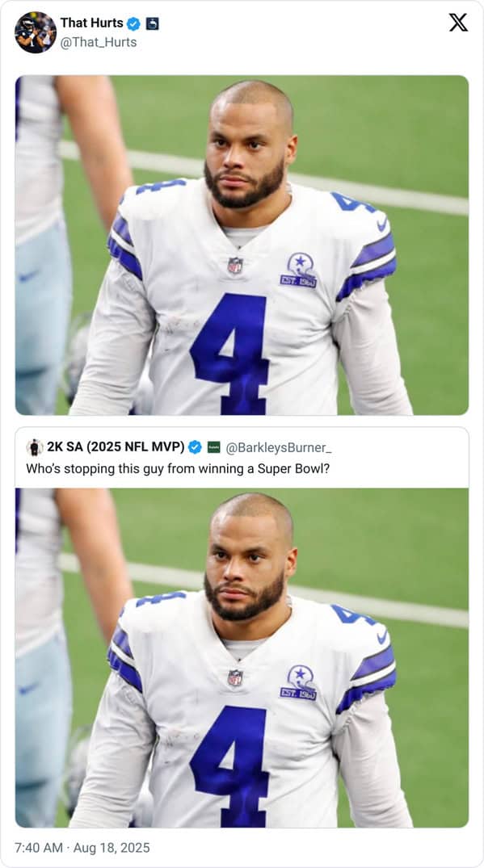Open the quoted tweet photo attachment

242,657
